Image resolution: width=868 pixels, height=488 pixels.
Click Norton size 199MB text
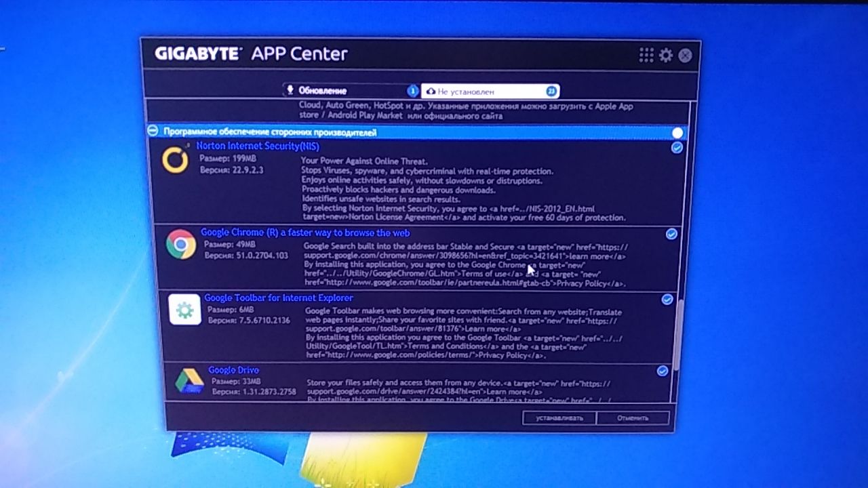tap(226, 158)
